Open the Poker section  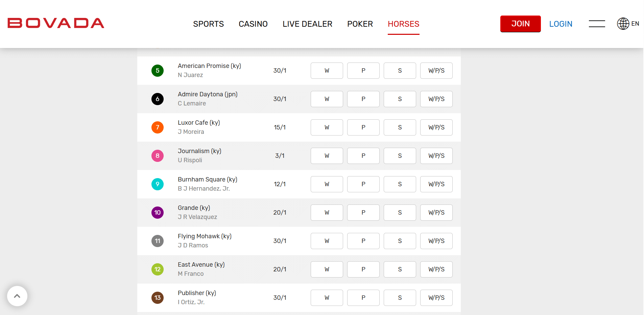pyautogui.click(x=360, y=24)
